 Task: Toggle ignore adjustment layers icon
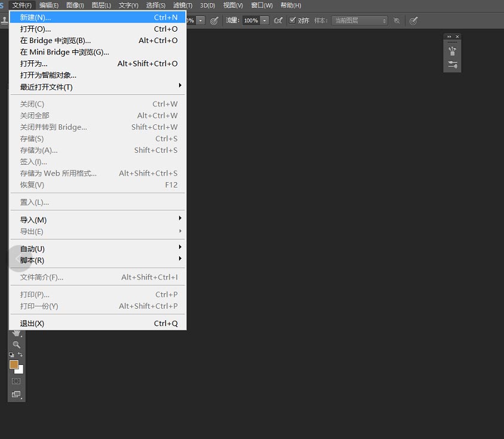click(x=397, y=20)
